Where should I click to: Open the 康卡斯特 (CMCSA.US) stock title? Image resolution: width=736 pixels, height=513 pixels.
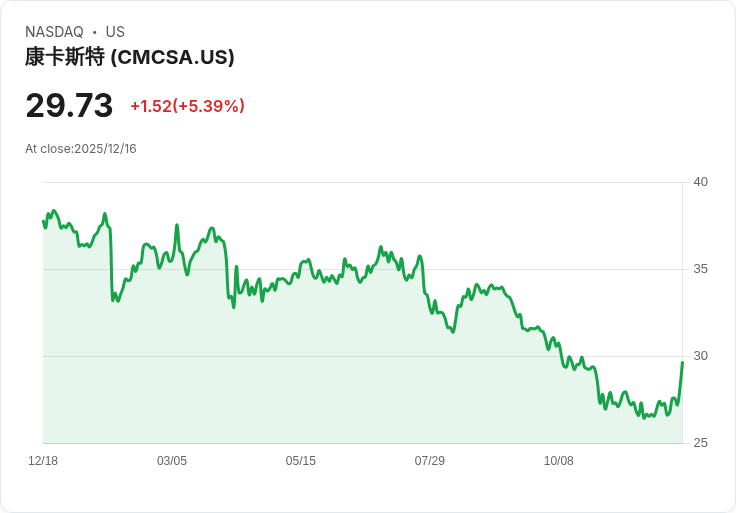(x=130, y=57)
